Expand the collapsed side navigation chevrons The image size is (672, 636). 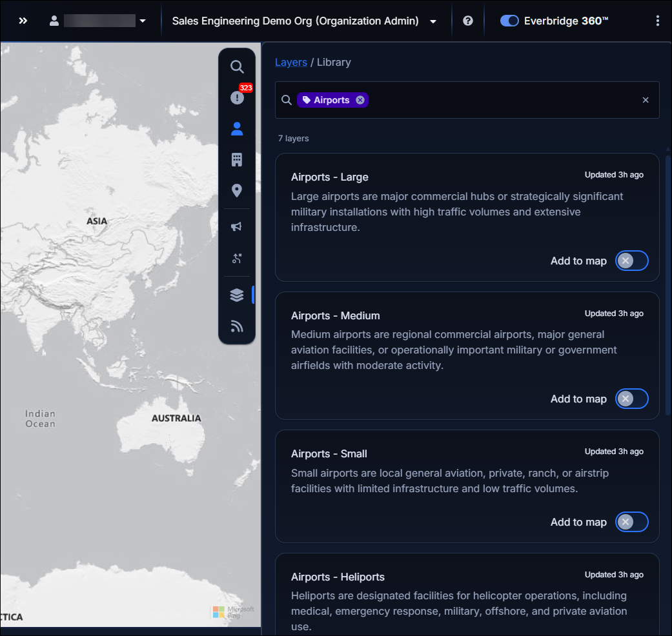pyautogui.click(x=23, y=21)
